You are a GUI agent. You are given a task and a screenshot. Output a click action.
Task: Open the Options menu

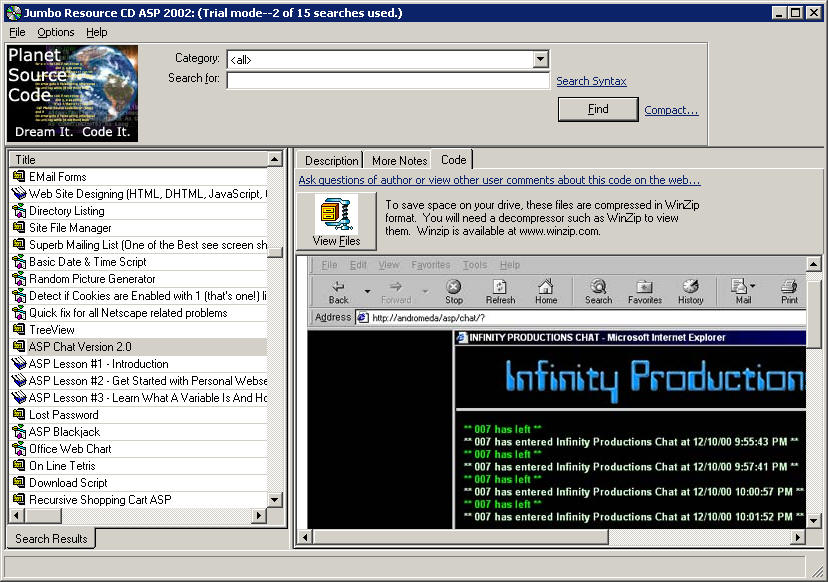pos(55,32)
